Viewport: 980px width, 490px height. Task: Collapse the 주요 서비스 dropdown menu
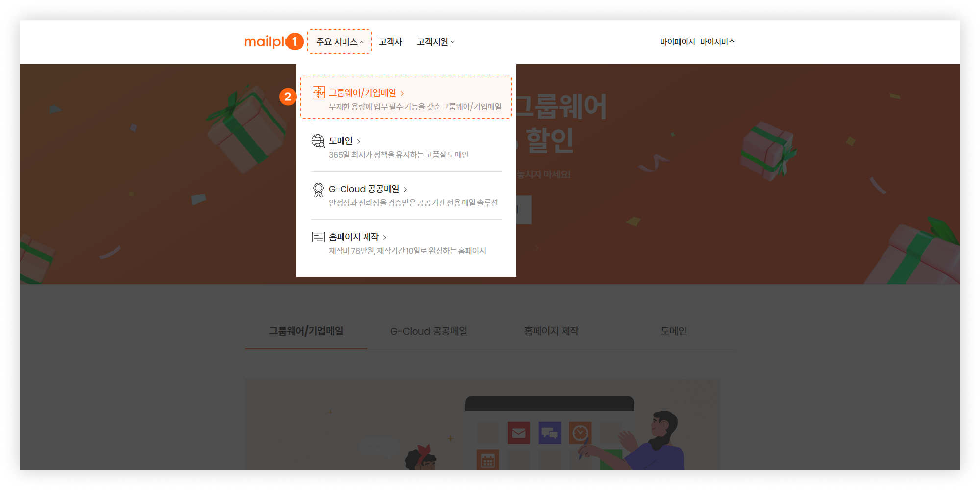[340, 42]
